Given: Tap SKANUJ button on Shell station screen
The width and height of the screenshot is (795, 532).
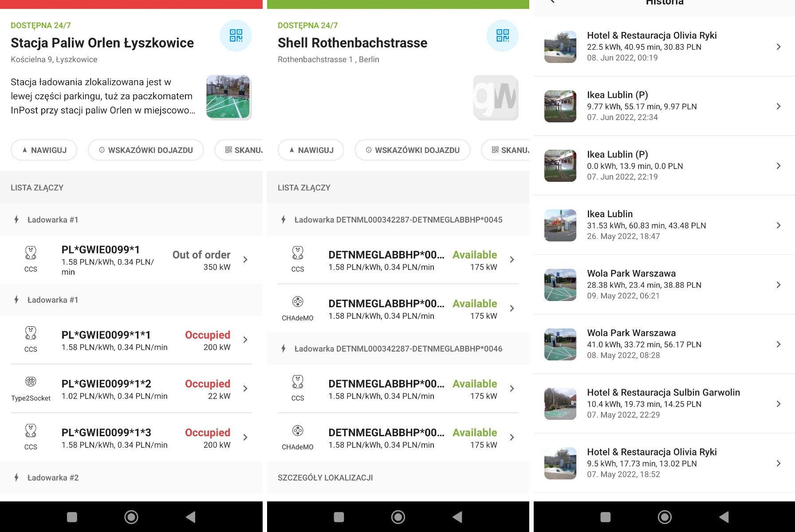Looking at the screenshot, I should coord(505,150).
